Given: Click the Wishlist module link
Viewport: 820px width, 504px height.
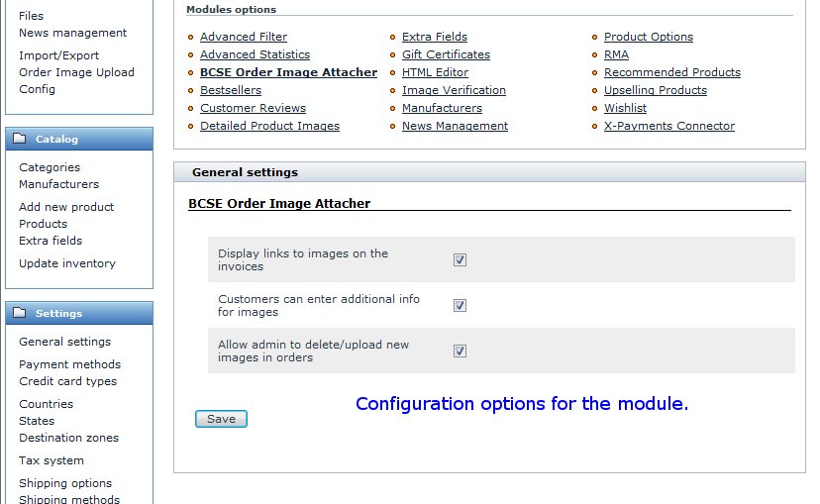Looking at the screenshot, I should coord(625,108).
